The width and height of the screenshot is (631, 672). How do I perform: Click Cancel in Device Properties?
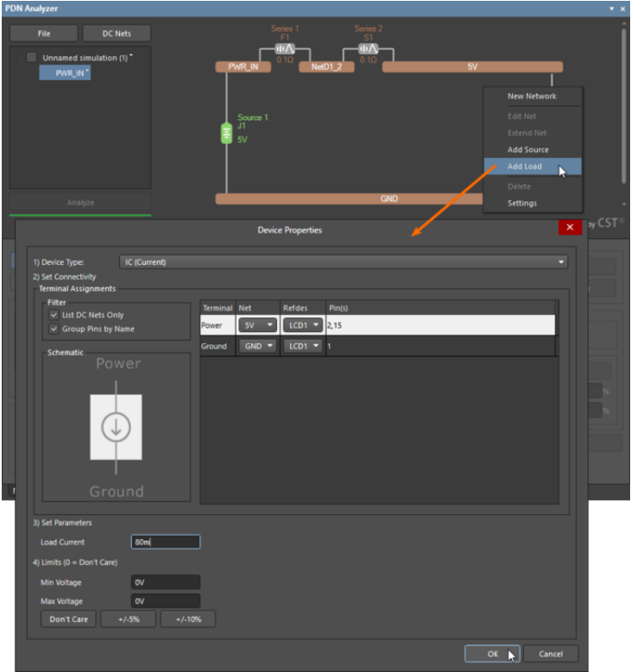click(551, 654)
